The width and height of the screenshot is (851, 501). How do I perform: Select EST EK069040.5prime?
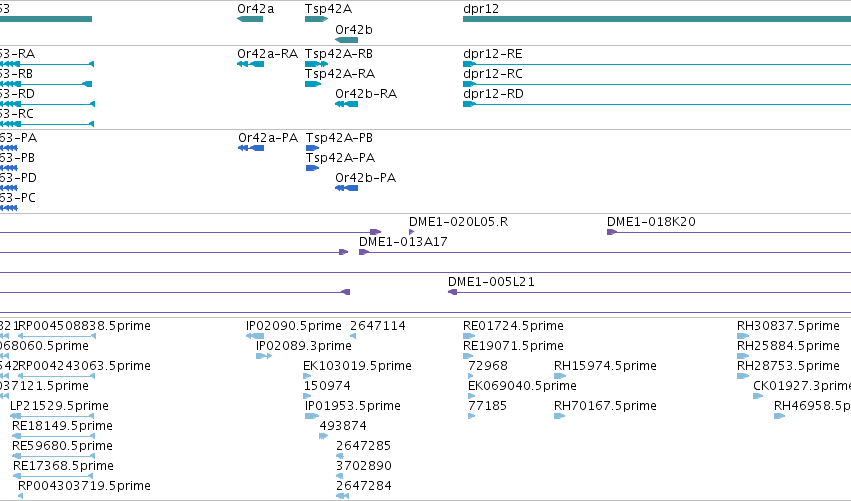click(x=472, y=396)
